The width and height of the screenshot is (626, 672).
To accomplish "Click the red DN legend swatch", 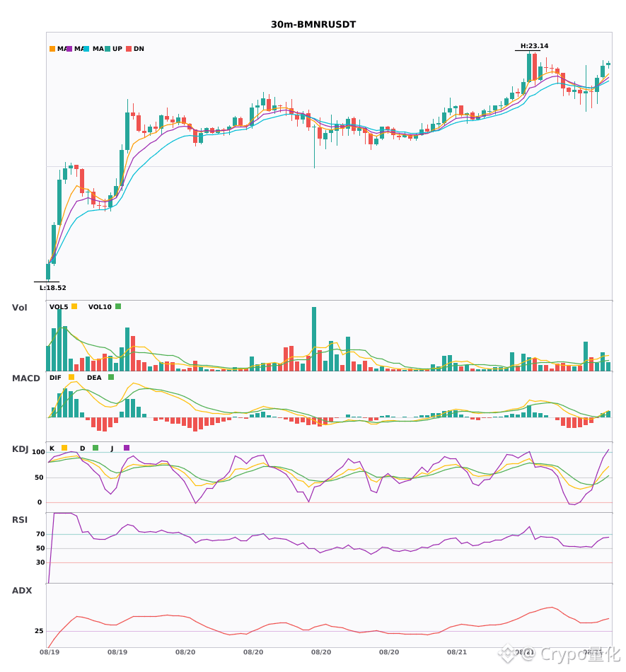I will point(129,49).
